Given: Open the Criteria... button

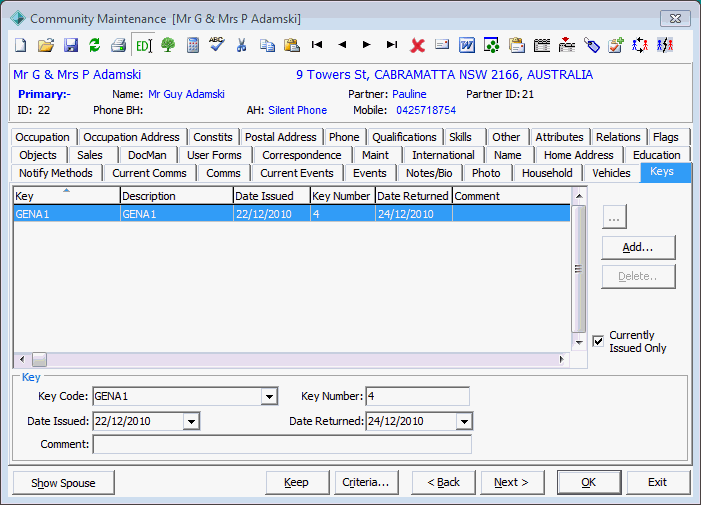Looking at the screenshot, I should pos(366,483).
